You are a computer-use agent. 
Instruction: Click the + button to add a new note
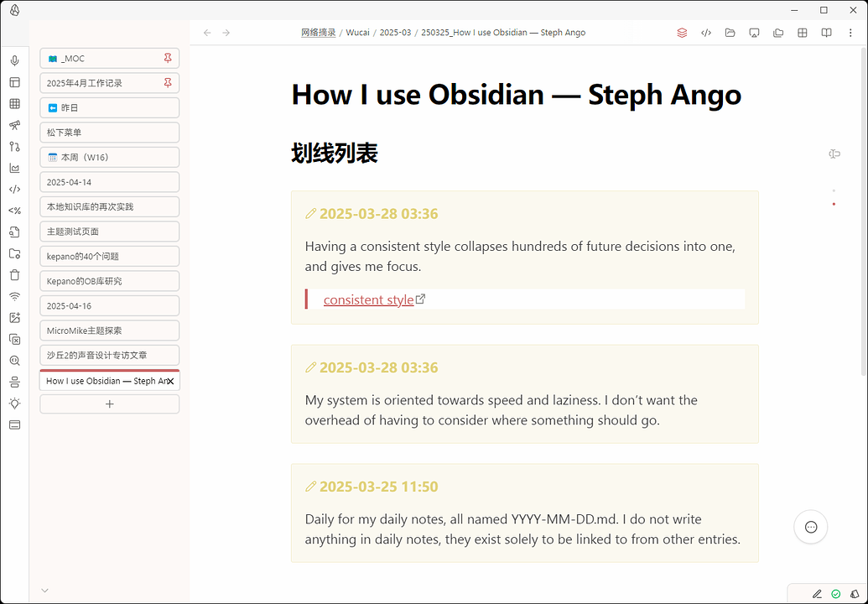pos(109,404)
